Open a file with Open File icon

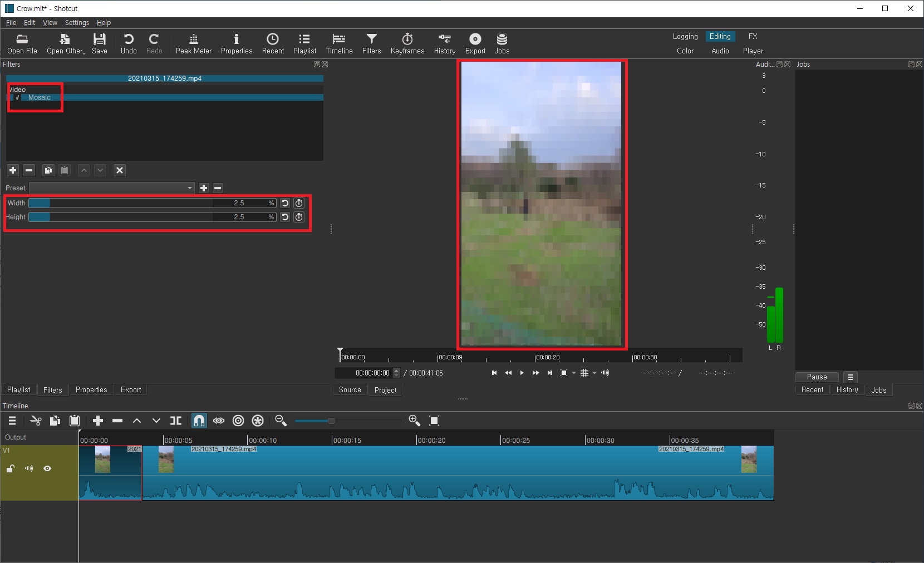pyautogui.click(x=22, y=44)
